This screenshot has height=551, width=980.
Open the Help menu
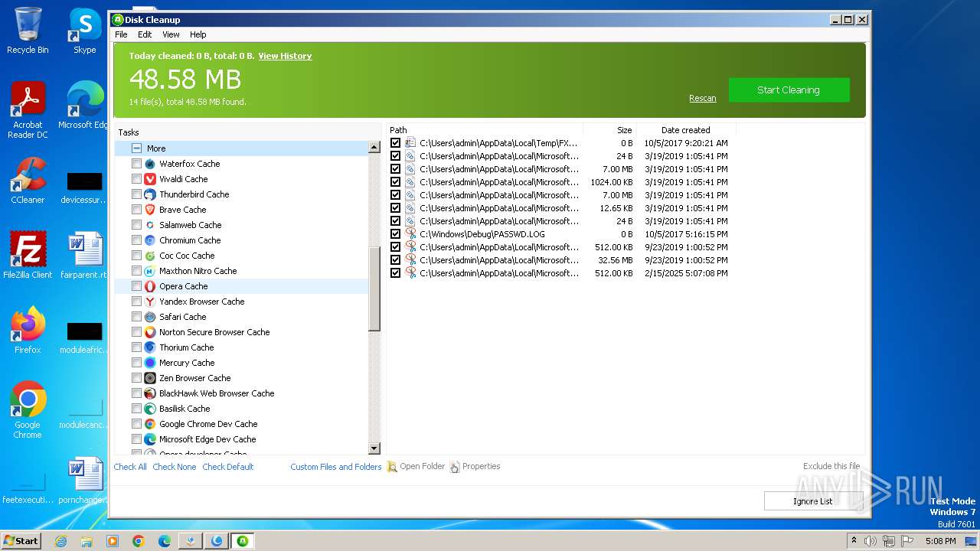(198, 34)
